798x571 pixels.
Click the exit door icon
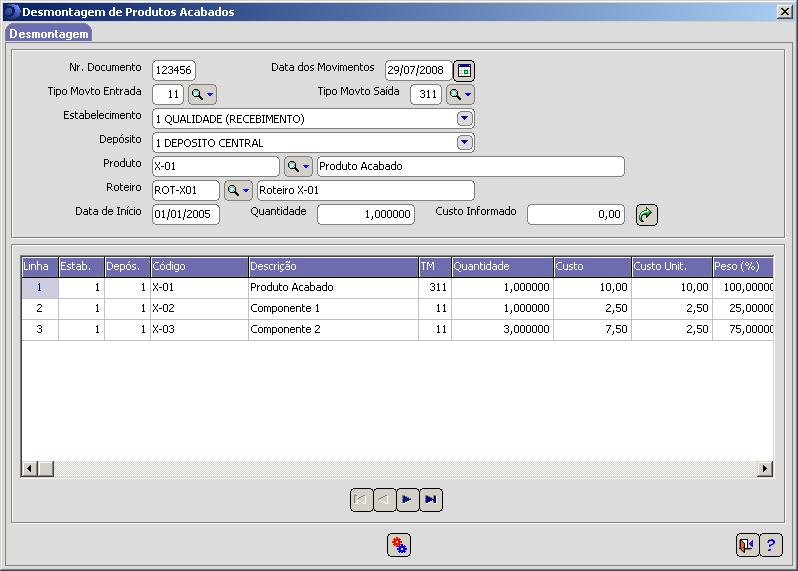pos(747,545)
